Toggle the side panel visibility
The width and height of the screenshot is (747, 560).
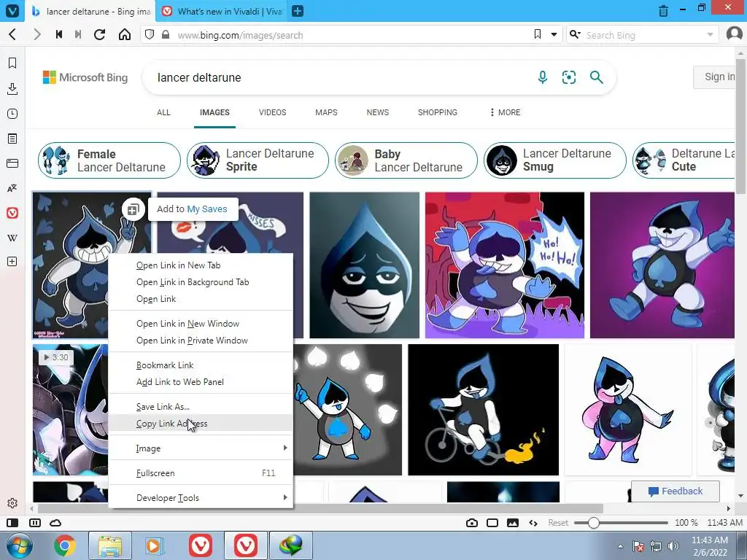[12, 523]
